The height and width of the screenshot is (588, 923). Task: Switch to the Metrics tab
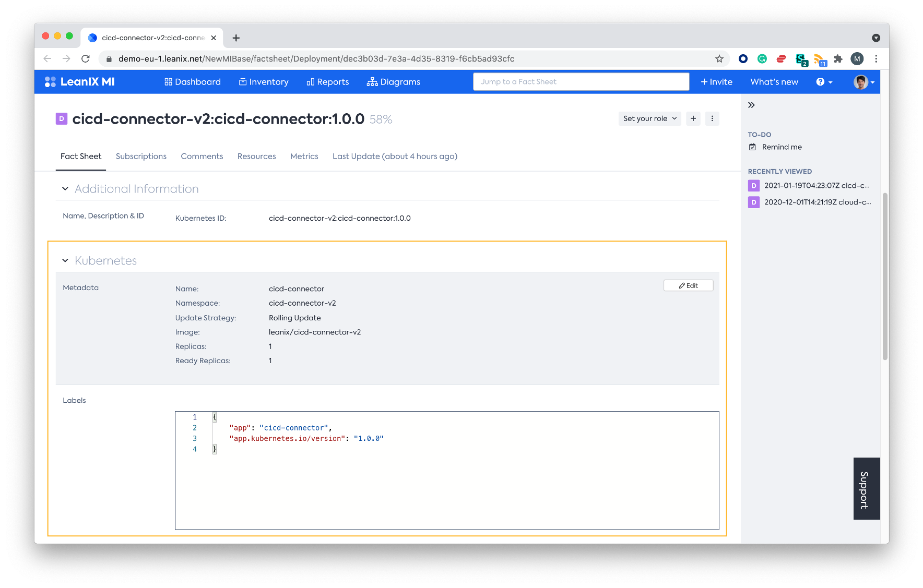pyautogui.click(x=304, y=157)
